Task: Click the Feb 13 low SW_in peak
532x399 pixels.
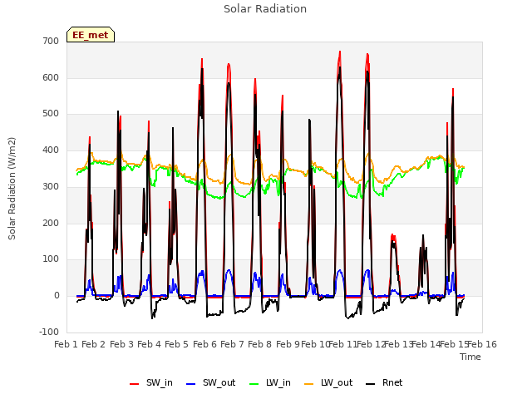Action: coord(392,234)
